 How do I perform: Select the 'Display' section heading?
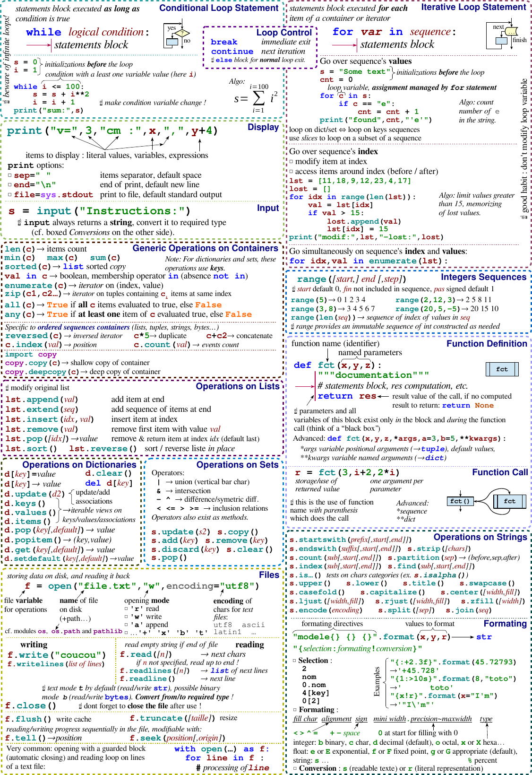coord(263,127)
